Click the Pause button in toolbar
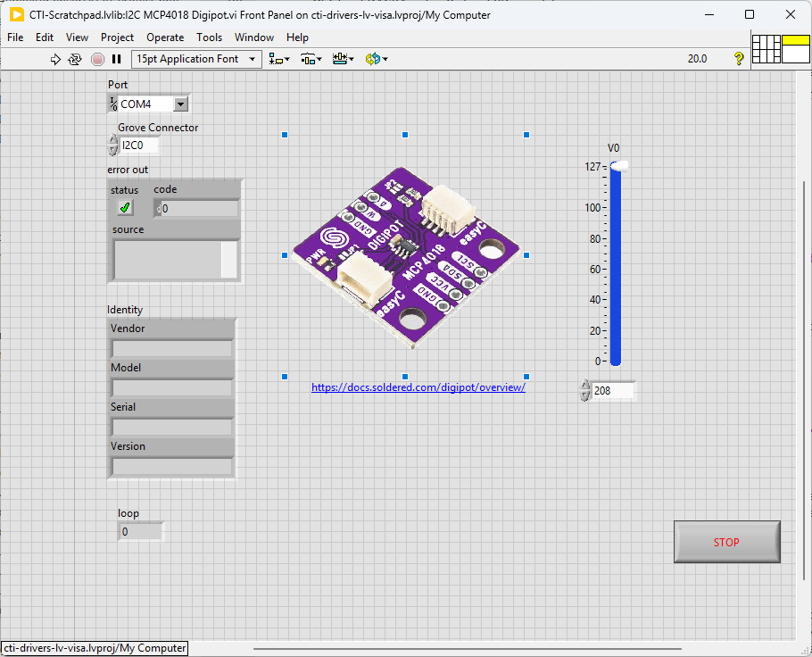Screen dimensions: 812x657 coord(117,59)
